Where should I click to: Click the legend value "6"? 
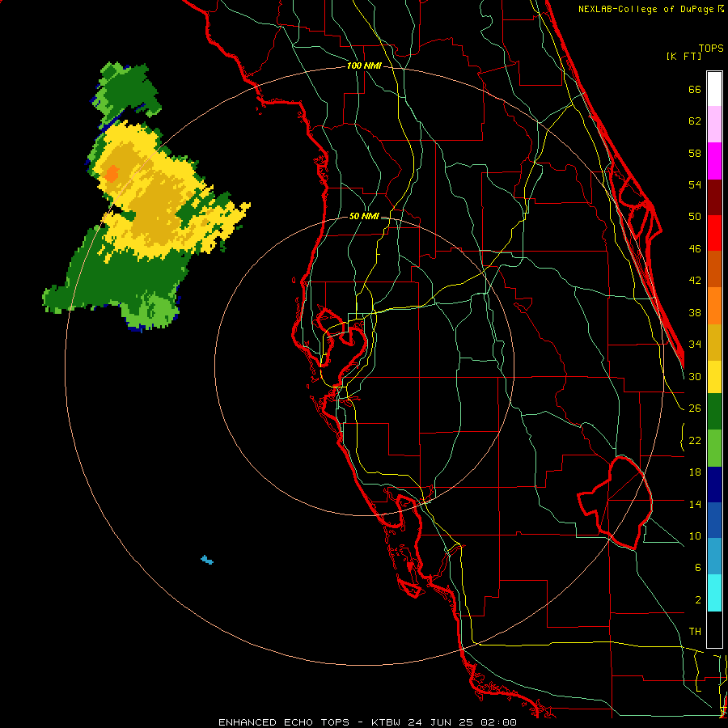pyautogui.click(x=697, y=568)
